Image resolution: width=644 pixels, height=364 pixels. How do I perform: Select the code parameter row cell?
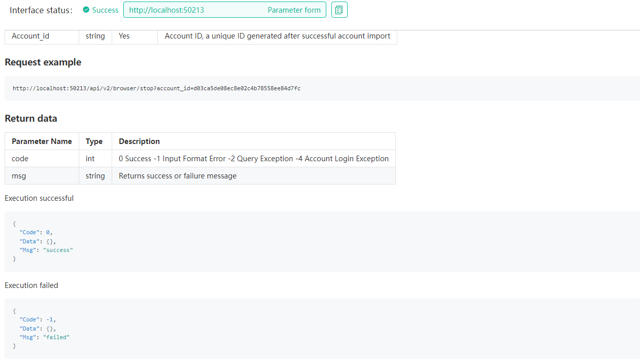click(20, 159)
